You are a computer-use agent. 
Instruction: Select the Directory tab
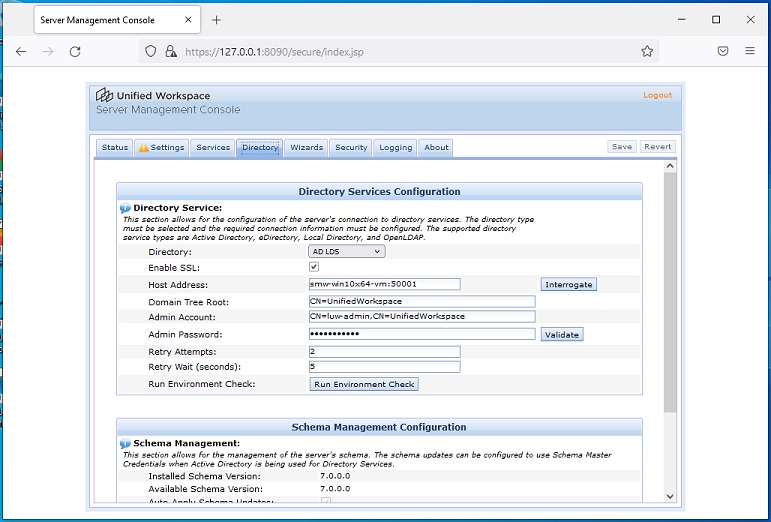tap(260, 147)
